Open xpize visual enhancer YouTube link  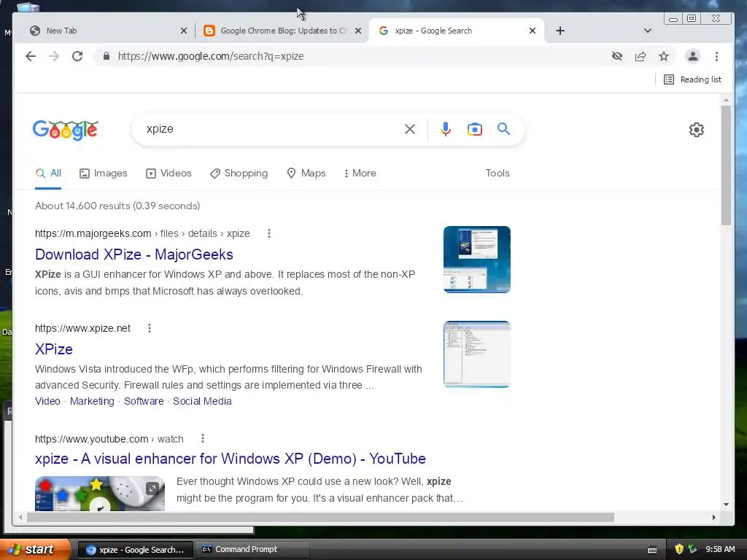[230, 459]
